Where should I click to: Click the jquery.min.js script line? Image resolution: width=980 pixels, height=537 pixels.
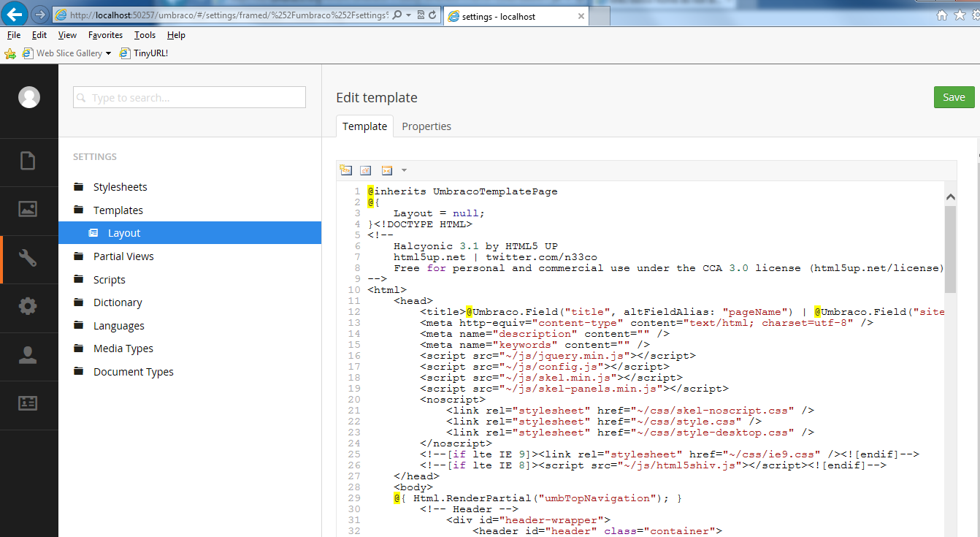[558, 356]
